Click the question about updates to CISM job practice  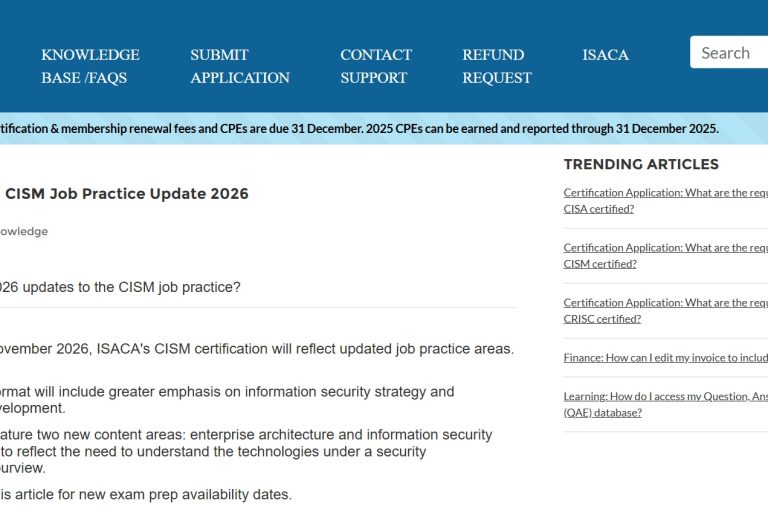tap(120, 287)
